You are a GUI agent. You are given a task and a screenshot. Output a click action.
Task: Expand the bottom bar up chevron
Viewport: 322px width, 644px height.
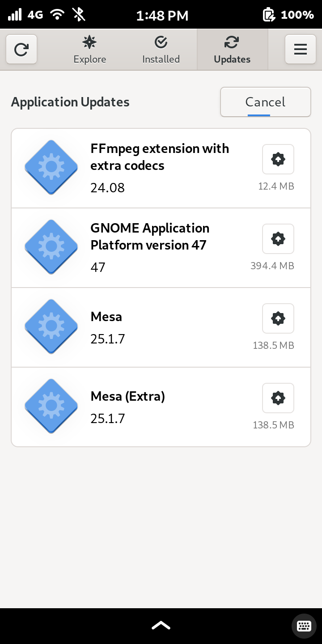[x=161, y=626]
